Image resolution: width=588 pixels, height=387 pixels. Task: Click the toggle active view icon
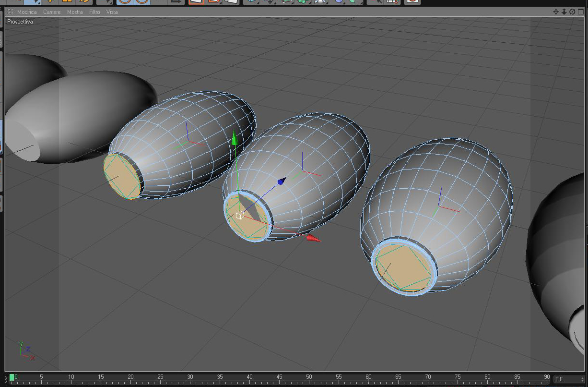pos(580,12)
